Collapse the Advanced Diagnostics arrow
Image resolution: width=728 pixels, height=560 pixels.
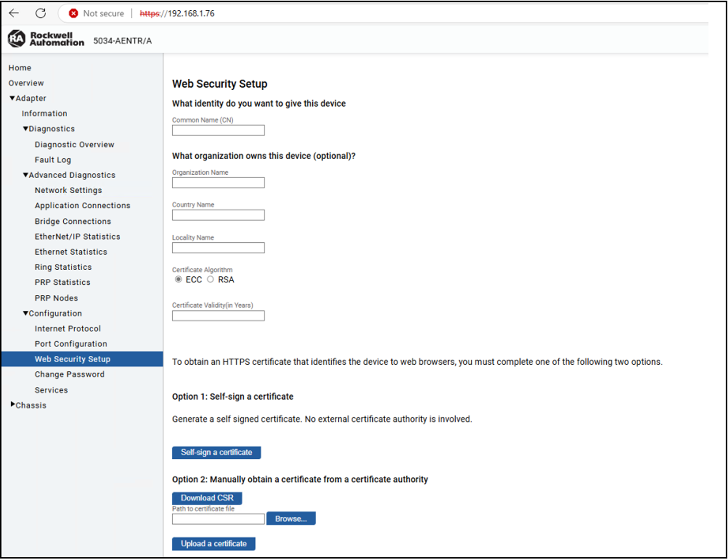coord(25,175)
